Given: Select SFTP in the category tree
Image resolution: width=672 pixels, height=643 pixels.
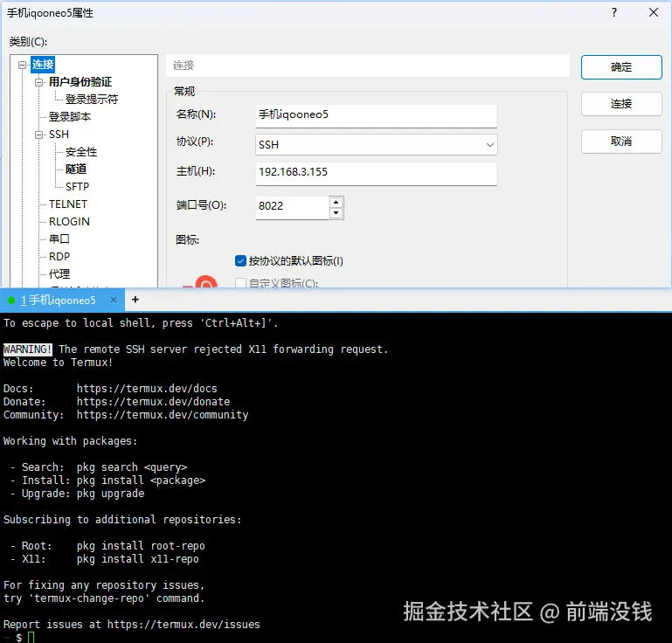Looking at the screenshot, I should click(x=77, y=187).
